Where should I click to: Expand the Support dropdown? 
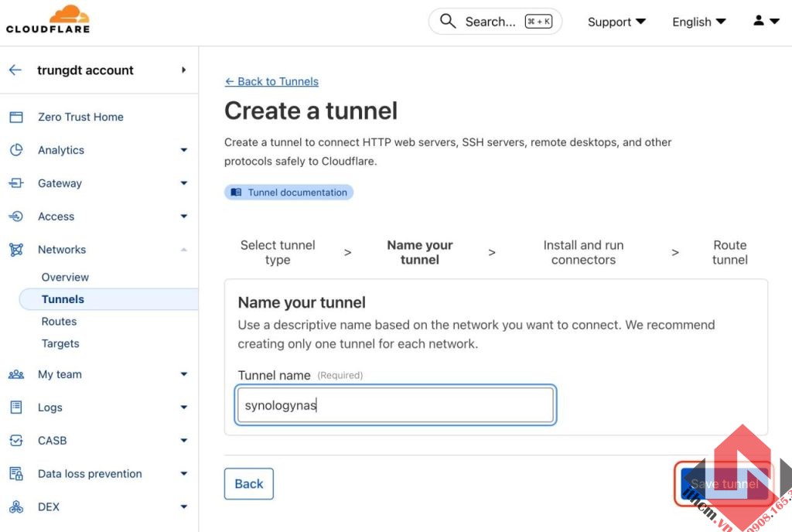point(616,21)
